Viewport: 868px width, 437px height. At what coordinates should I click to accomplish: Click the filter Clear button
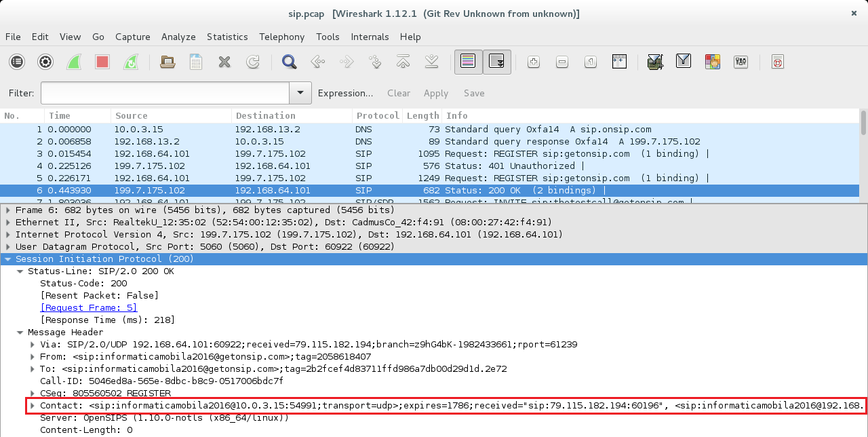pos(399,93)
